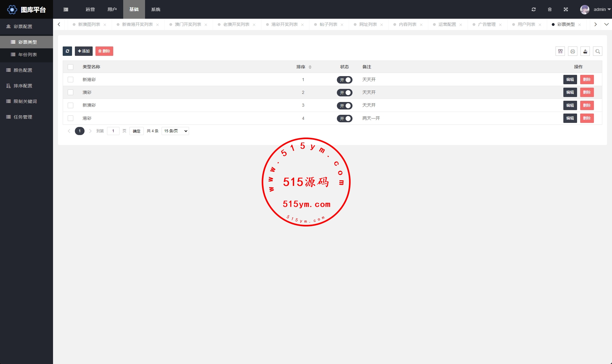Click the 添加 button
This screenshot has height=364, width=612.
click(x=84, y=51)
